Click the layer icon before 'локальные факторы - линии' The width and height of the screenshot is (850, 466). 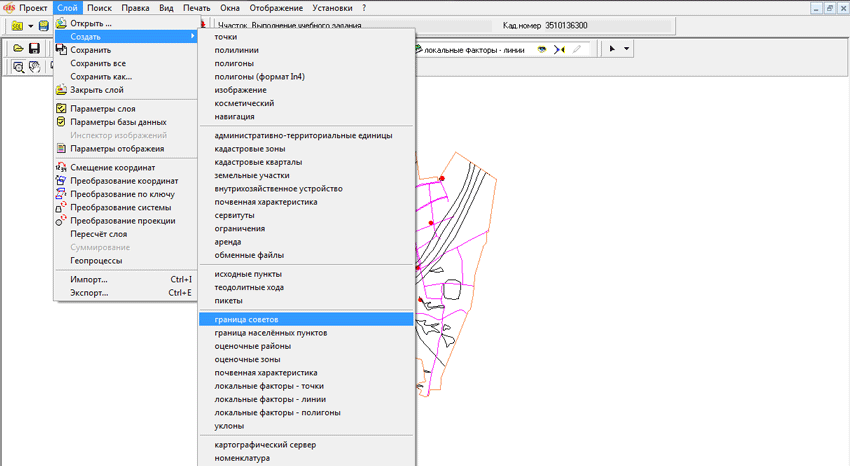(419, 49)
